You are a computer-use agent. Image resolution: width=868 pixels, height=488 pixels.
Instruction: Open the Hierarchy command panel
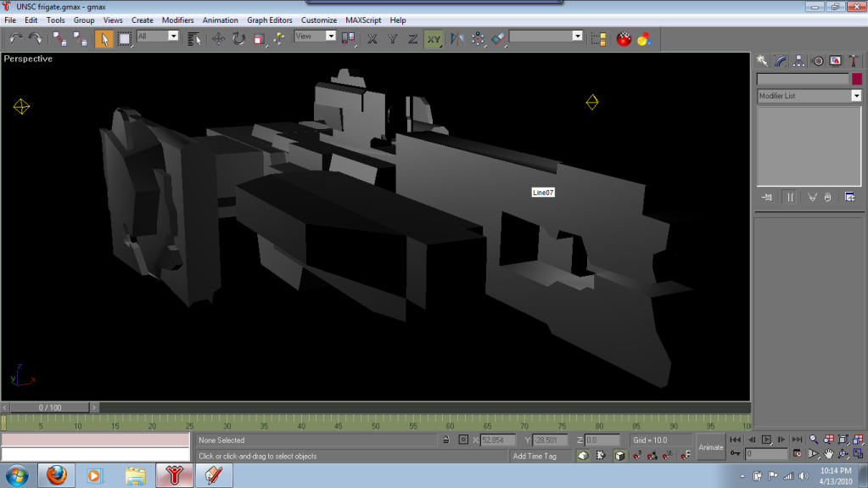coord(798,61)
